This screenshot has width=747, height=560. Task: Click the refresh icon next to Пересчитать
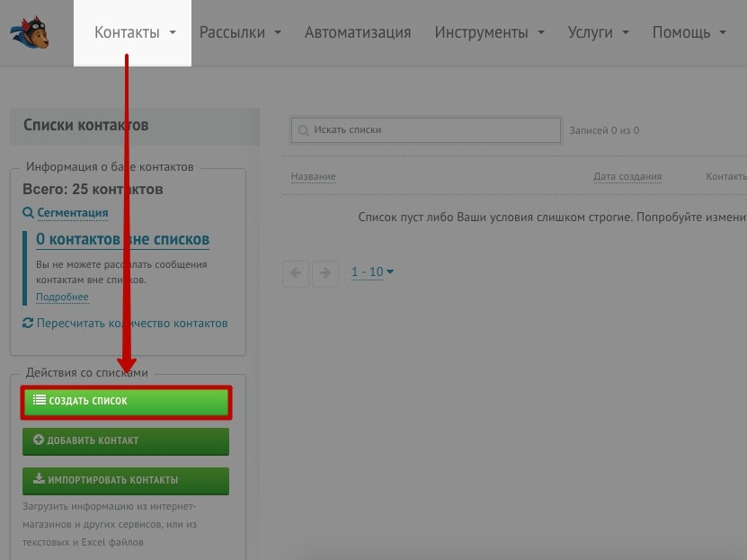28,323
